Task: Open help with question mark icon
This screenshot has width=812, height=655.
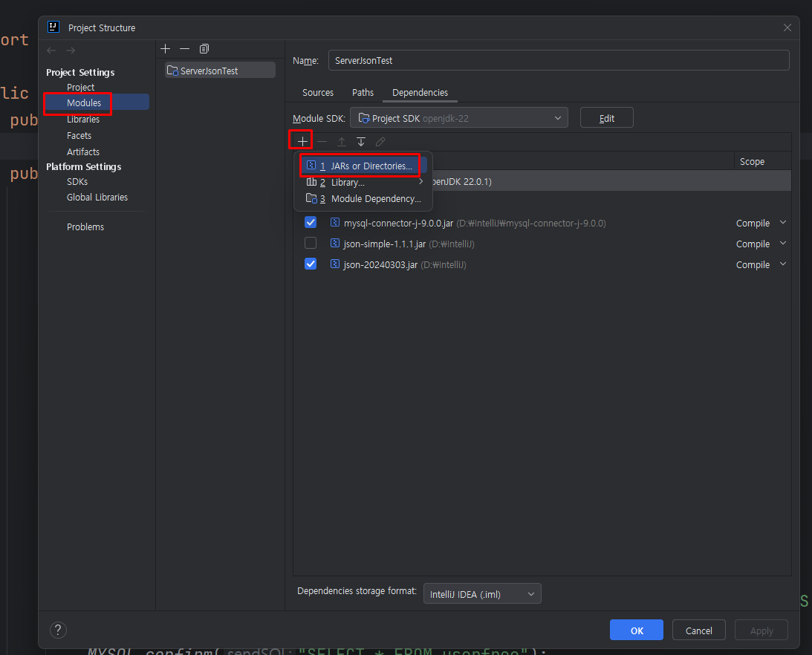Action: pos(58,630)
